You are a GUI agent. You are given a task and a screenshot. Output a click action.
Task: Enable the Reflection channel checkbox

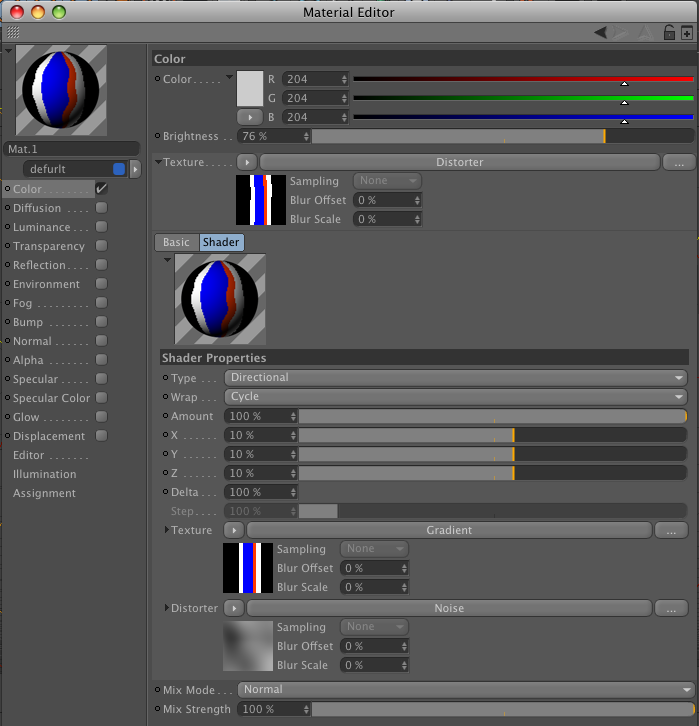tap(101, 265)
